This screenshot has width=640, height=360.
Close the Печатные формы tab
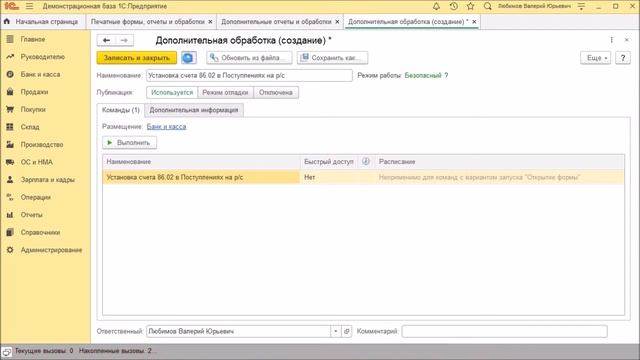[210, 22]
